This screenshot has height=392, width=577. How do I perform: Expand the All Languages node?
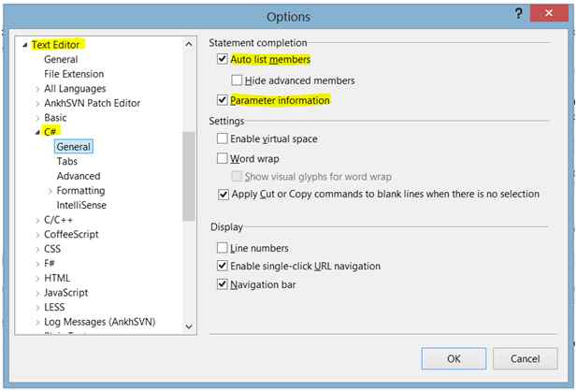(37, 89)
